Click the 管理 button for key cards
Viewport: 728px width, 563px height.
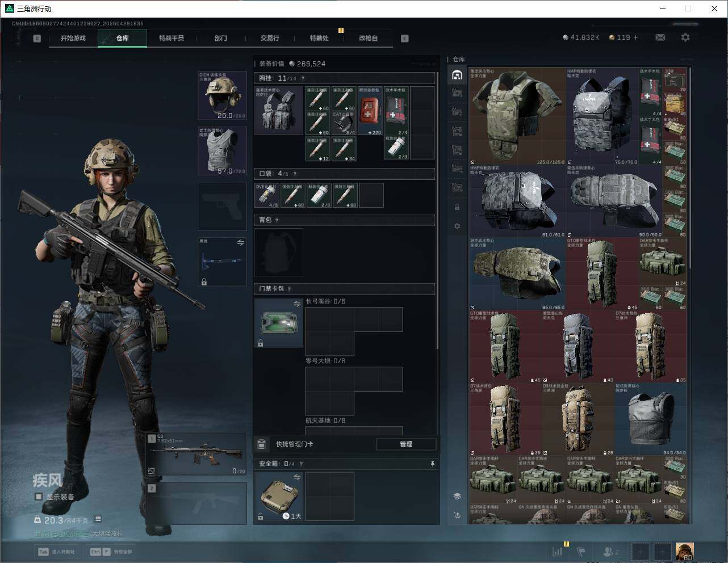(406, 444)
